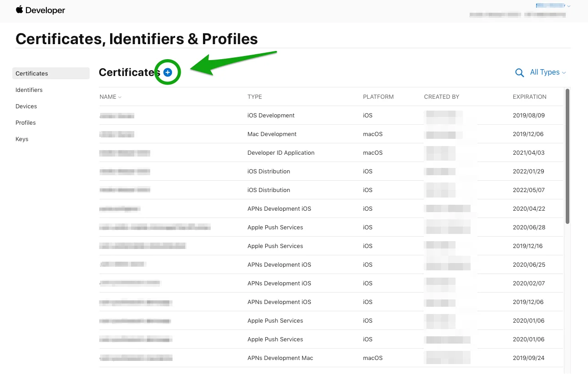Open the Mac Development certificate row
This screenshot has width=588, height=380.
[x=272, y=134]
